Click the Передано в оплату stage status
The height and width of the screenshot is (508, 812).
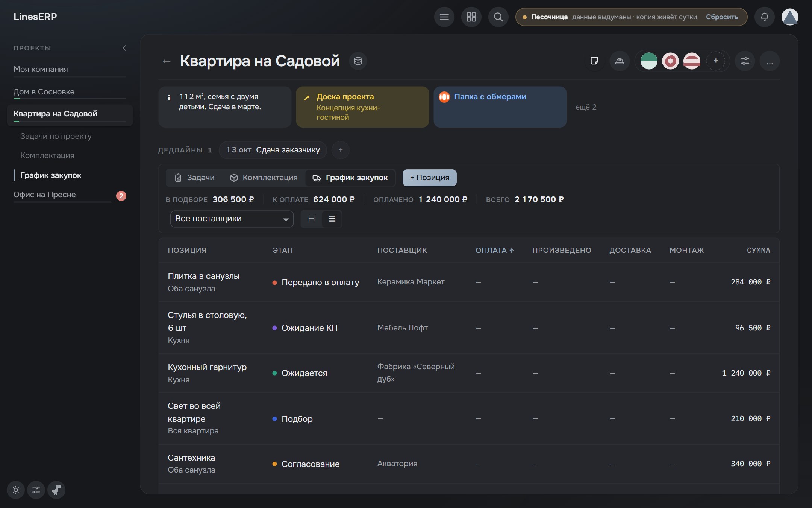(x=316, y=282)
